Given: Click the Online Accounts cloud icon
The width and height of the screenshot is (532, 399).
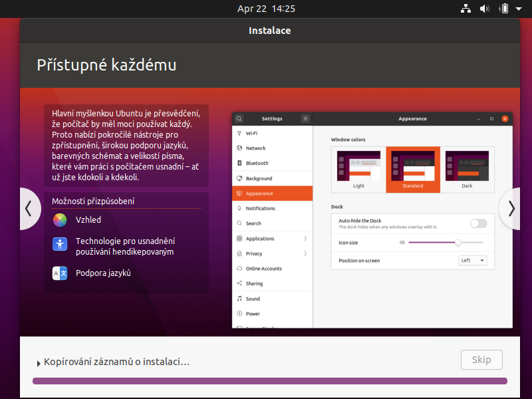Looking at the screenshot, I should [239, 269].
